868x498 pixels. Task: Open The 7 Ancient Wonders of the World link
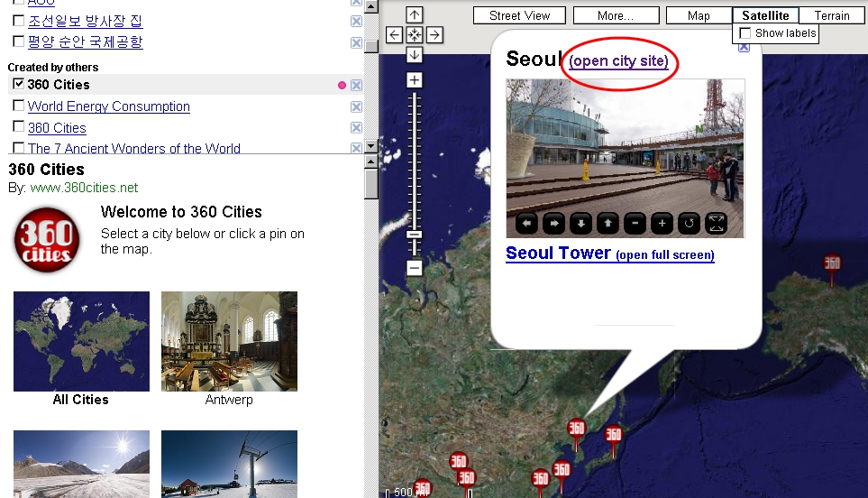point(134,148)
